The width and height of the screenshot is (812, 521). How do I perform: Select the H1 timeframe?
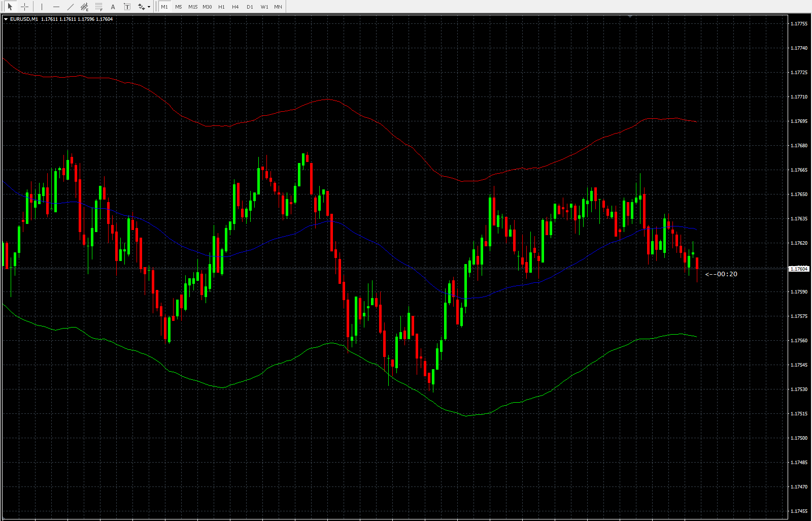pos(221,7)
